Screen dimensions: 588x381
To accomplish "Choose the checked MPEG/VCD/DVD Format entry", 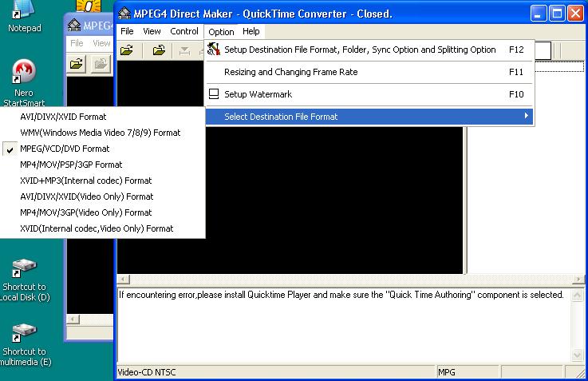I will [x=103, y=149].
